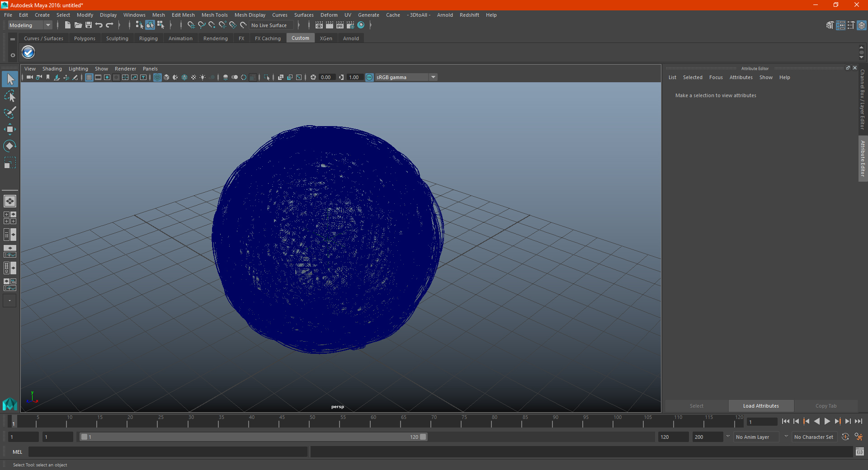Open the Arnold shelf tab
868x470 pixels.
[351, 38]
